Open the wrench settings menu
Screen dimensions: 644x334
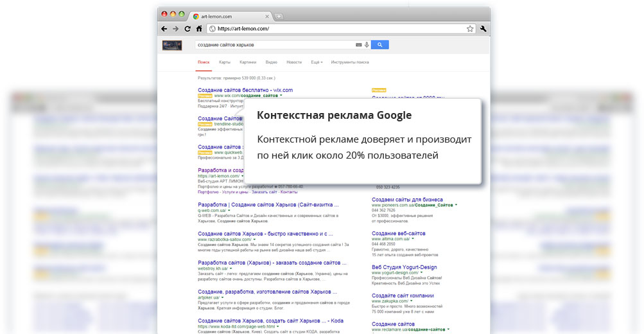pos(483,29)
